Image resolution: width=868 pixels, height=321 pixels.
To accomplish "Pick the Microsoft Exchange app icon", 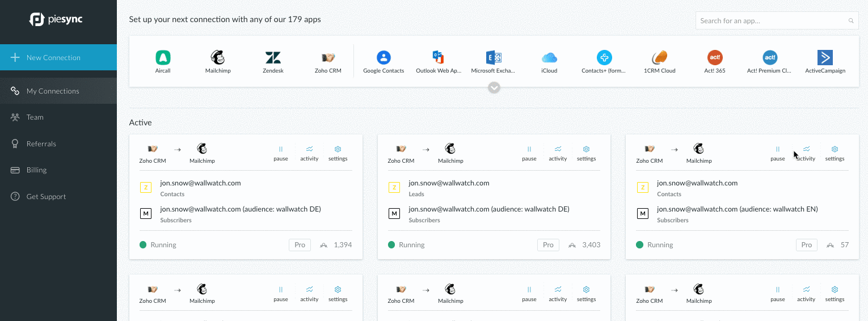I will click(494, 57).
